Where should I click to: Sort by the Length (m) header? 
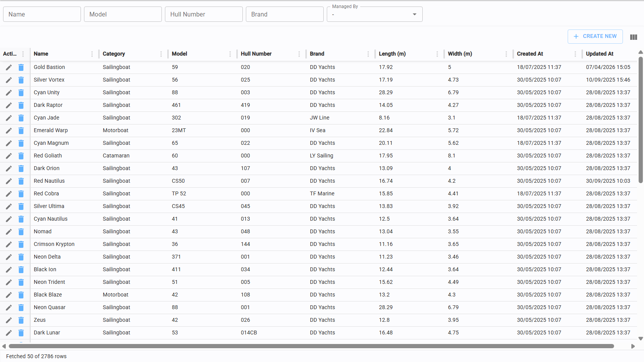coord(392,54)
